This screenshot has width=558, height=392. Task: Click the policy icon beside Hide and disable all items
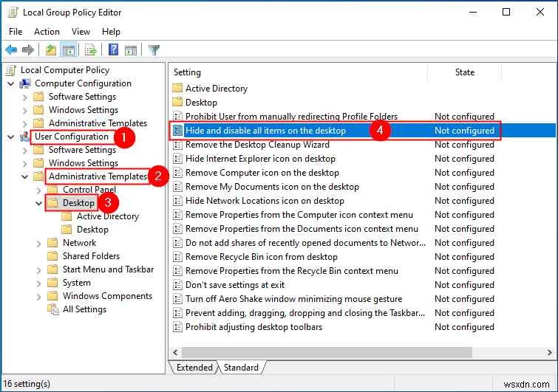point(177,131)
